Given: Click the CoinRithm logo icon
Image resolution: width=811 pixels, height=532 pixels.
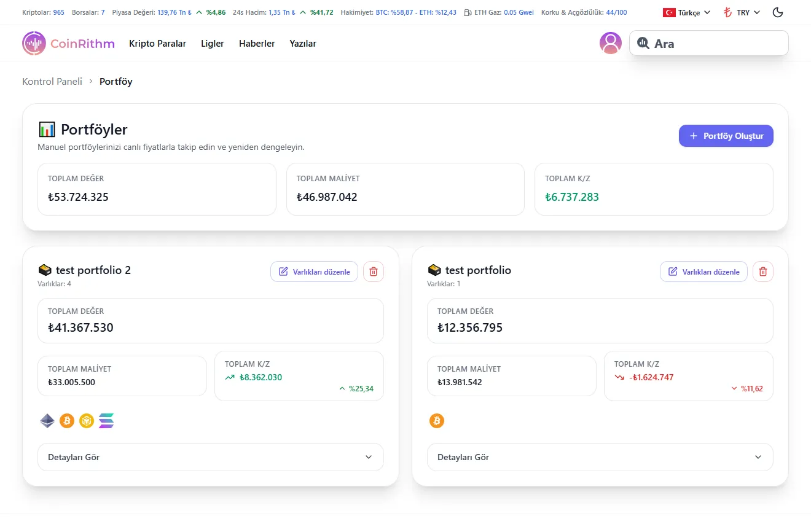Looking at the screenshot, I should tap(34, 44).
